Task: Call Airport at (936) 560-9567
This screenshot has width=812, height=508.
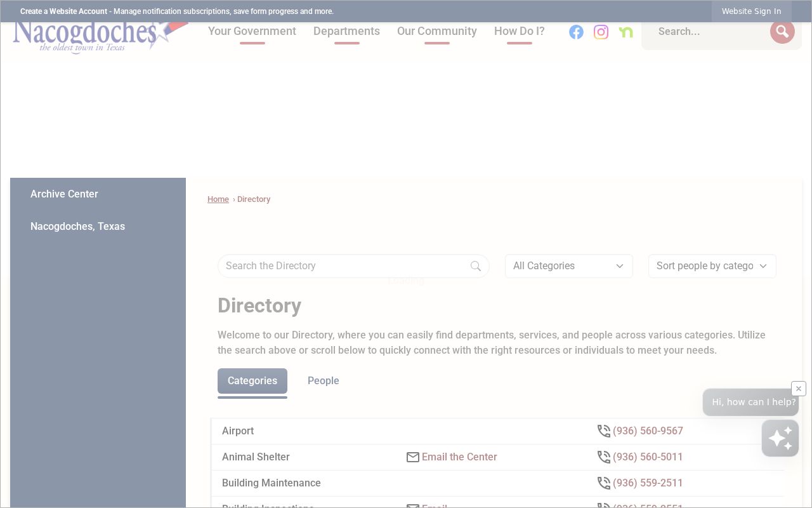Action: click(x=648, y=431)
